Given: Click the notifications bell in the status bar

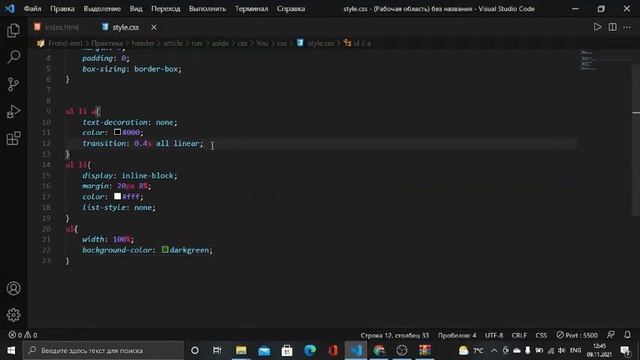Looking at the screenshot, I should point(627,335).
